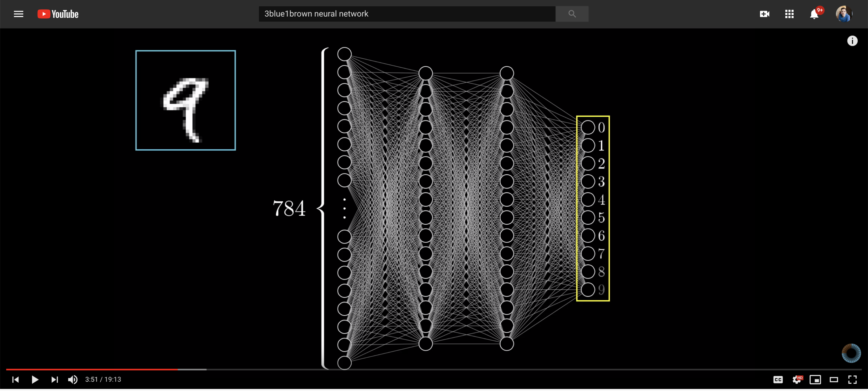This screenshot has width=868, height=391.
Task: Enter full screen mode
Action: click(852, 380)
